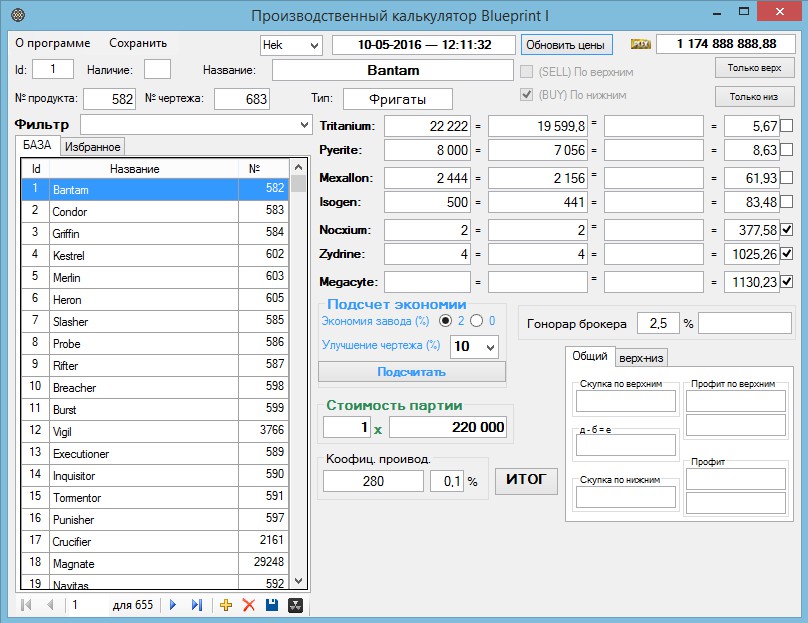Add a new record with the yellow plus icon

coord(226,605)
